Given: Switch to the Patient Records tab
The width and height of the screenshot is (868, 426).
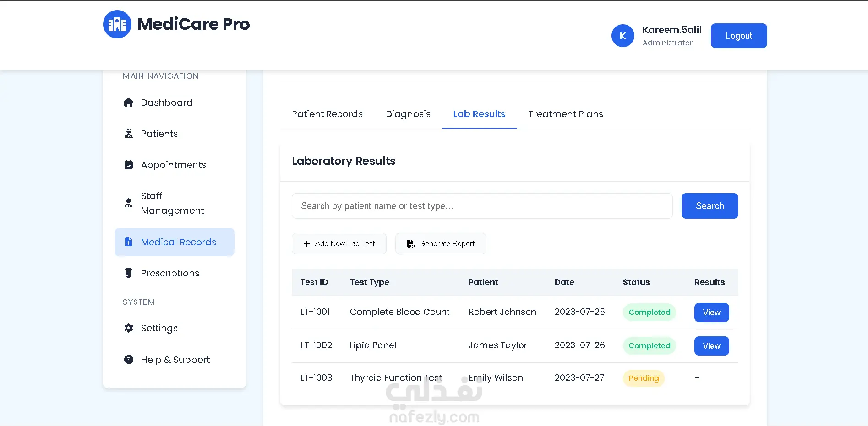Looking at the screenshot, I should [x=327, y=114].
